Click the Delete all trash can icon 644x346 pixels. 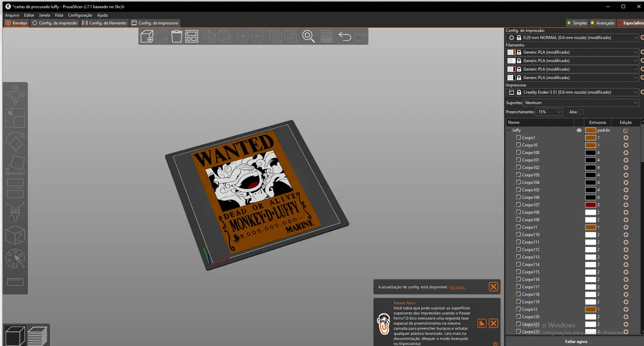[x=177, y=37]
